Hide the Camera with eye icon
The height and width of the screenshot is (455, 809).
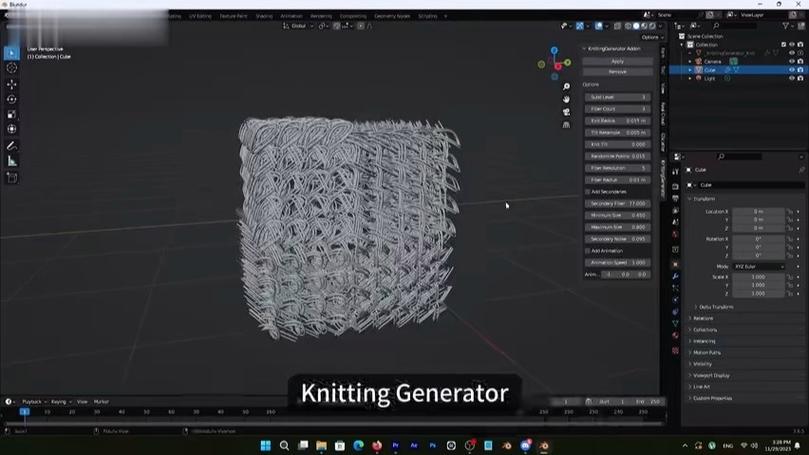(x=792, y=61)
